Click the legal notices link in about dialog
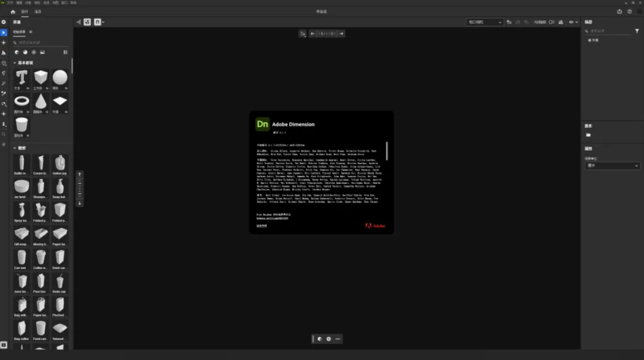Viewport: 644px width, 360px height. [262, 226]
